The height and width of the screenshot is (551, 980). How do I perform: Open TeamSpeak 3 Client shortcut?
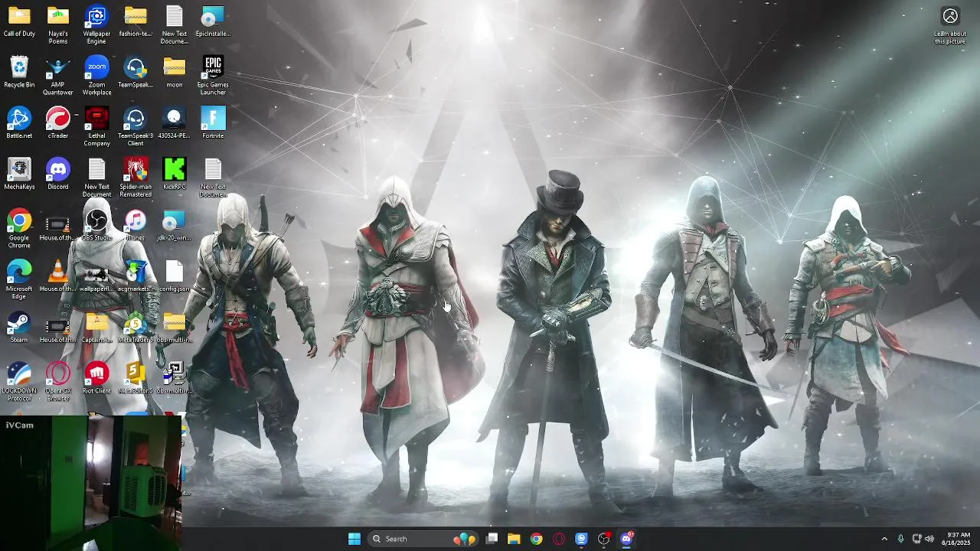(136, 127)
